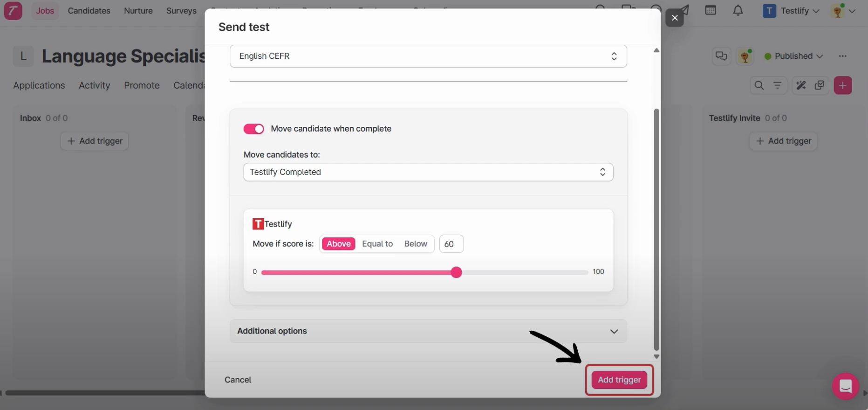This screenshot has width=868, height=410.
Task: Open the calendar icon in top bar
Action: pos(711,10)
